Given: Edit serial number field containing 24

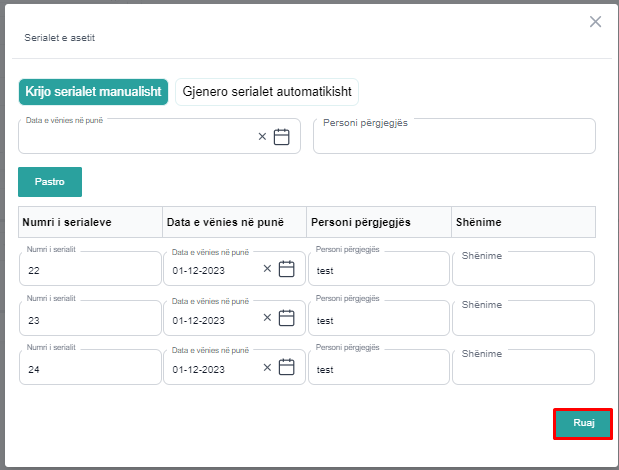Looking at the screenshot, I should tap(90, 369).
